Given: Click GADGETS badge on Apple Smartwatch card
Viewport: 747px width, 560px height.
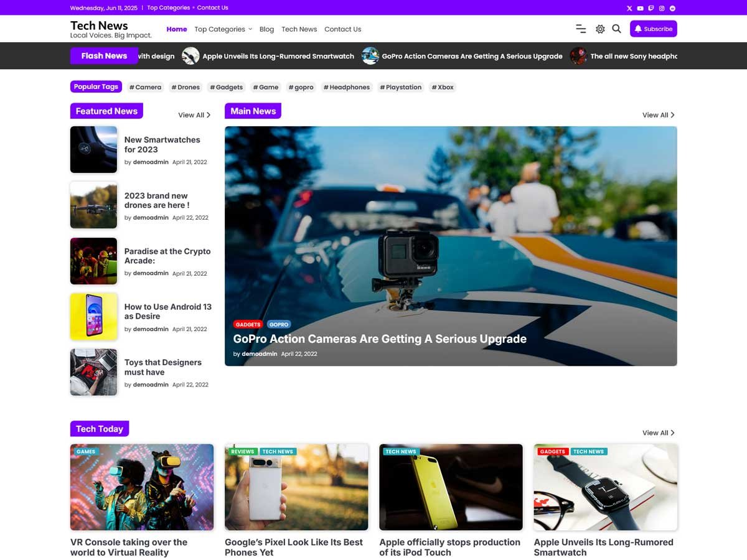Looking at the screenshot, I should point(553,452).
